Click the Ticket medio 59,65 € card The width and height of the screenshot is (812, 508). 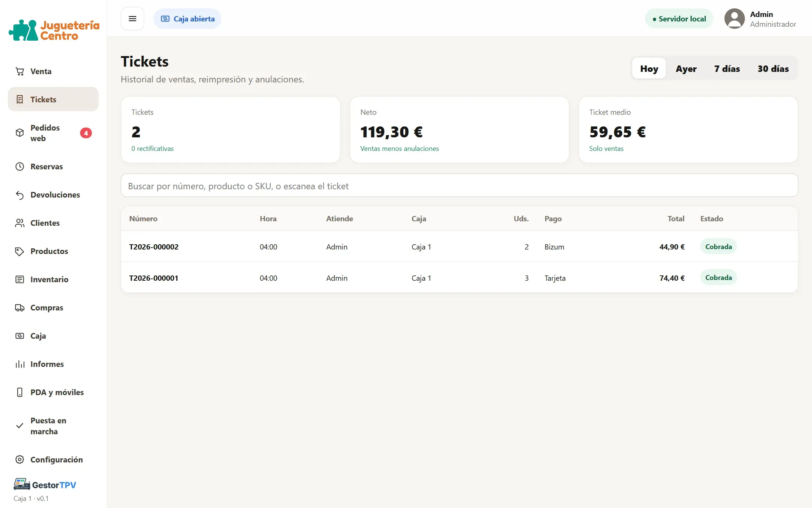[x=688, y=130]
